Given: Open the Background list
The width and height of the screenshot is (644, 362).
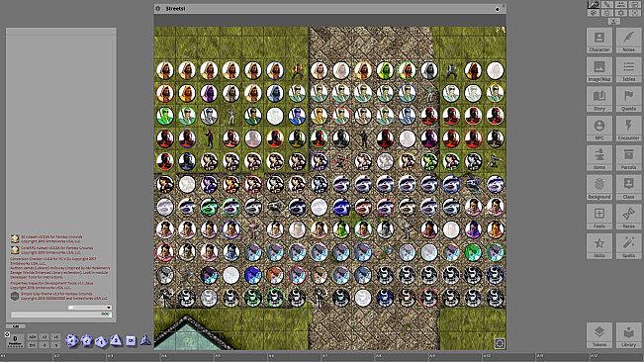Looking at the screenshot, I should pos(599,188).
